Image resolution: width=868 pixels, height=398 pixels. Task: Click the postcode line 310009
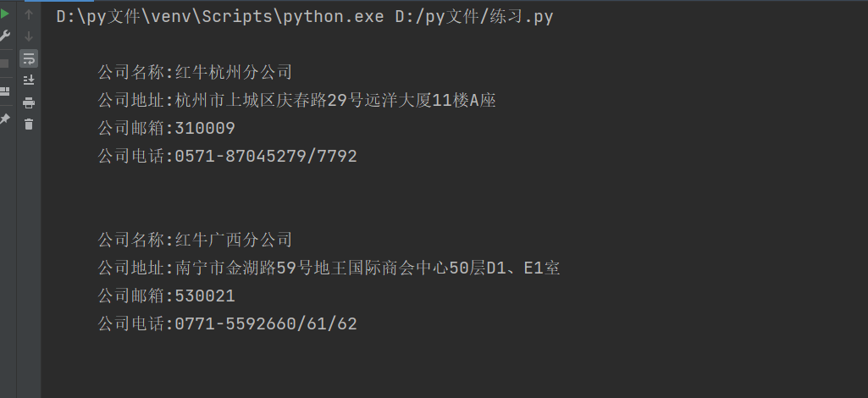(166, 129)
